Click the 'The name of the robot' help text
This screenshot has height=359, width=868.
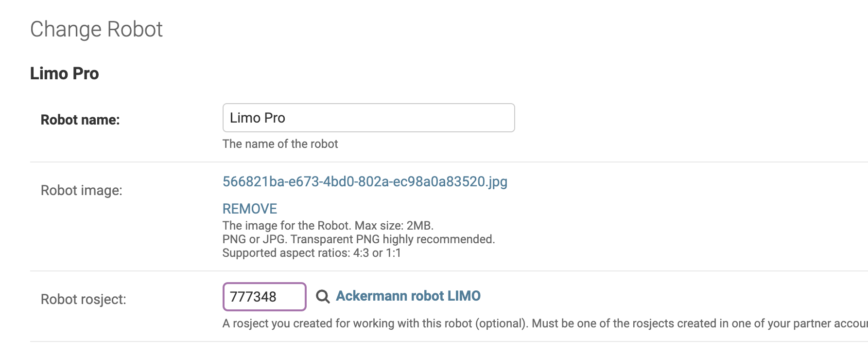(280, 144)
